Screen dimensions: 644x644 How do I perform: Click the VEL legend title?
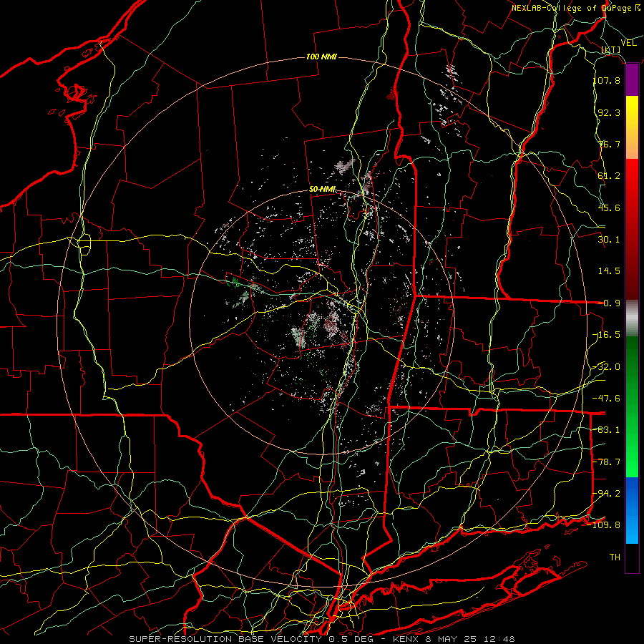tap(628, 43)
